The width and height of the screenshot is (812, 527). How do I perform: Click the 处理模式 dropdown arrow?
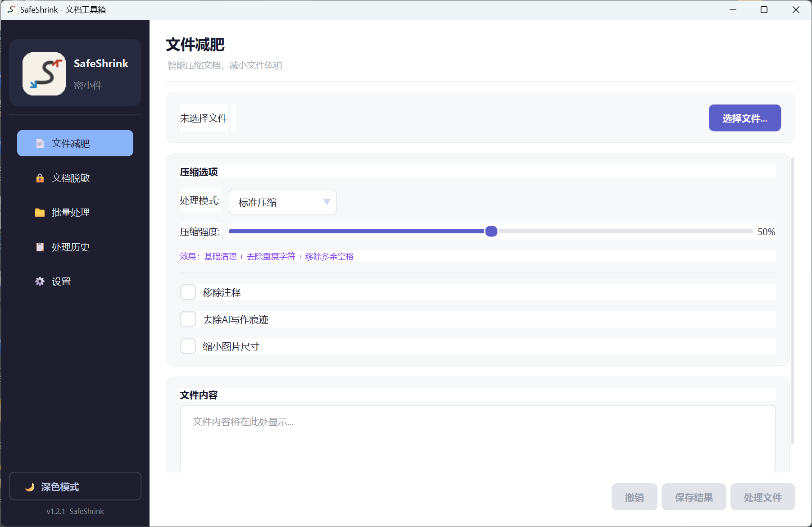[327, 202]
